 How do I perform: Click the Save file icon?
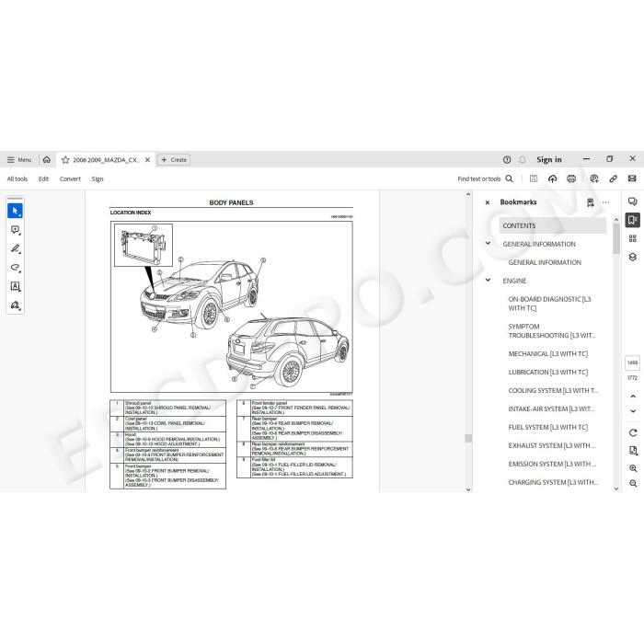point(534,178)
